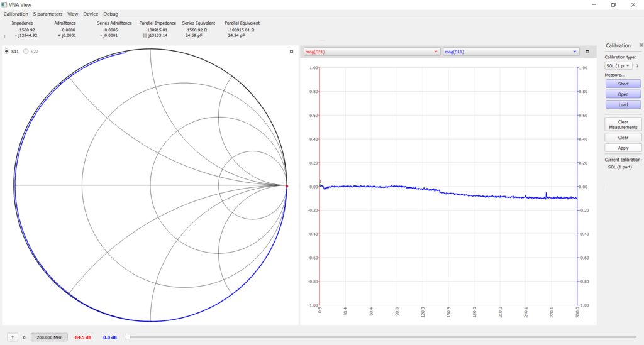Click the -84.5 dB marker readout
Image resolution: width=644 pixels, height=345 pixels.
pyautogui.click(x=82, y=337)
